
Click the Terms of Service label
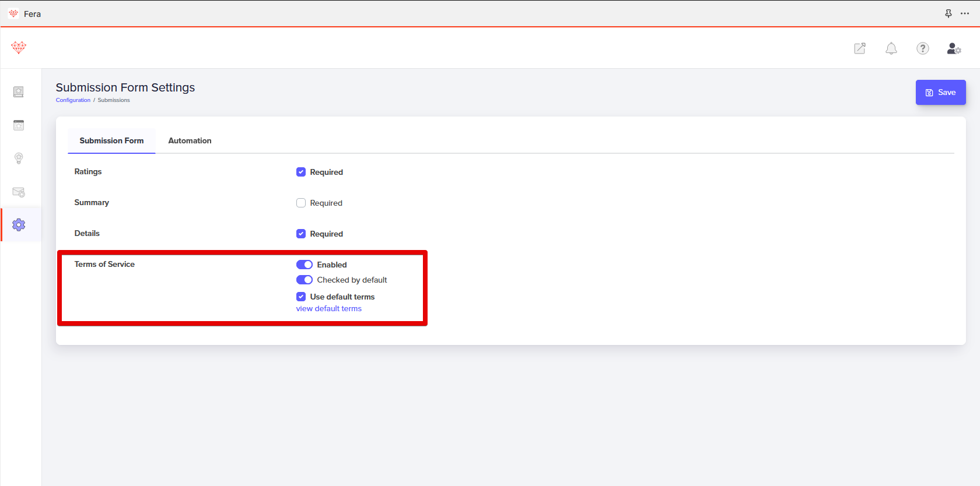104,264
